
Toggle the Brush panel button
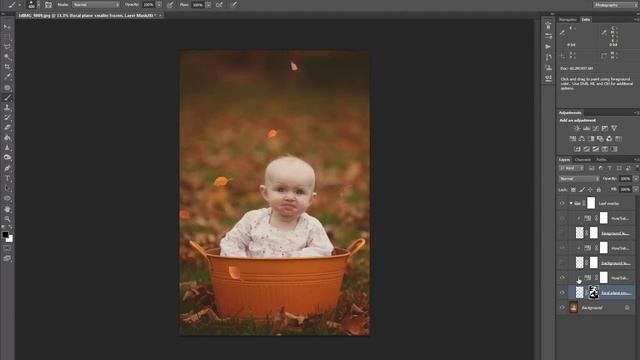point(49,5)
